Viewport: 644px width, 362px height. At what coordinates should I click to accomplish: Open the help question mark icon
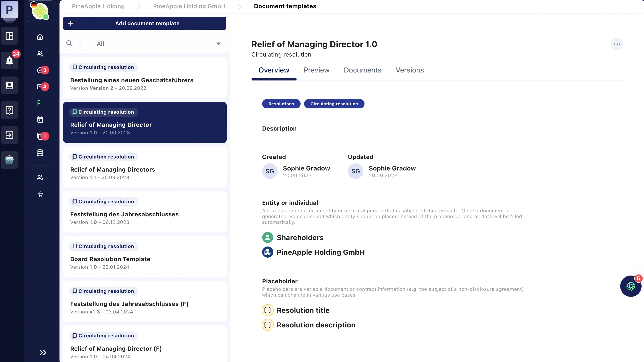(10, 110)
